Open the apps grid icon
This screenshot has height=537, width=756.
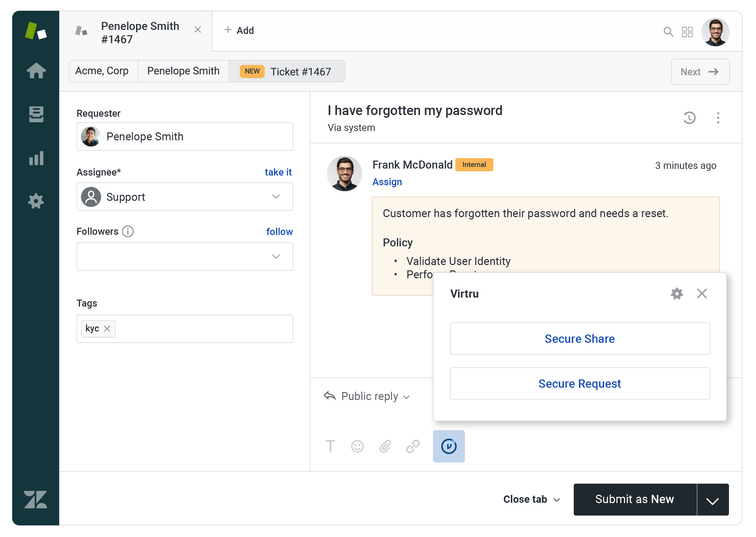tap(687, 32)
